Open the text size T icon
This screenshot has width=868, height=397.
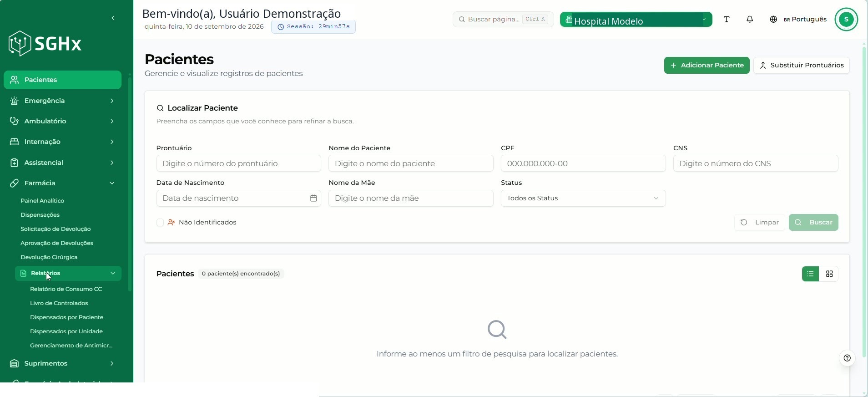[x=727, y=19]
